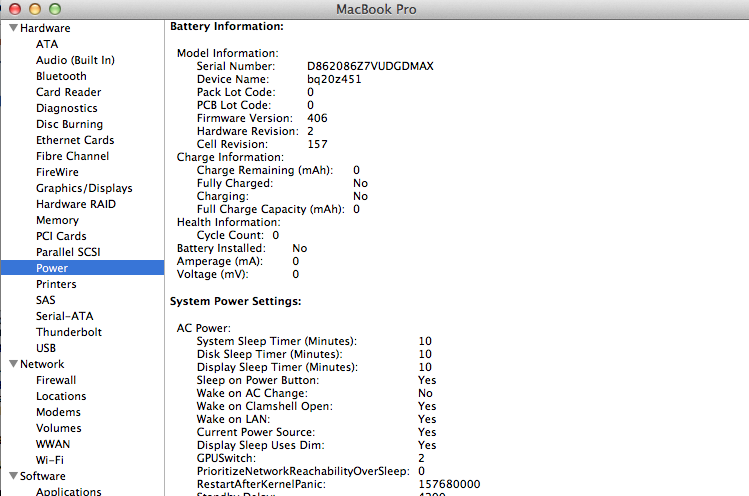This screenshot has width=749, height=496.
Task: Click Wake on Clamshell Open label
Action: coord(265,406)
